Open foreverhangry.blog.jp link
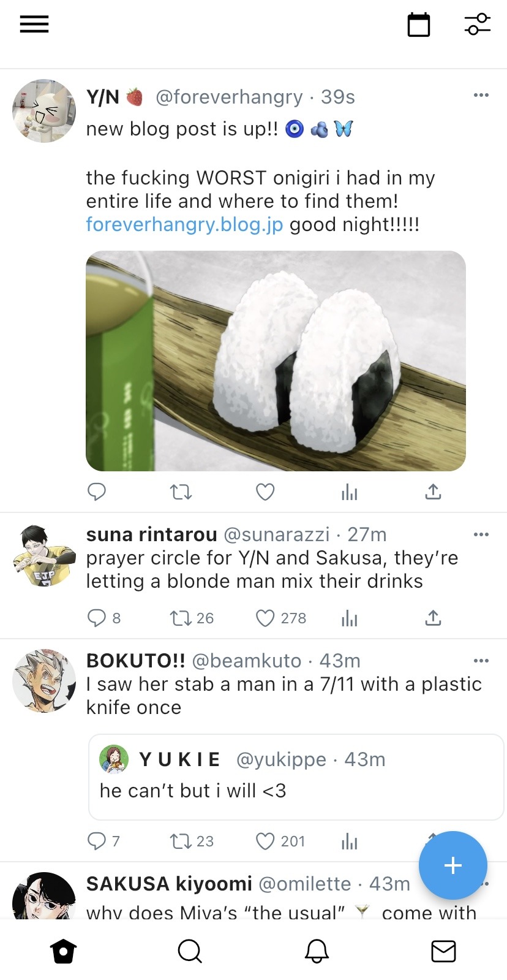507x980 pixels. 184,224
